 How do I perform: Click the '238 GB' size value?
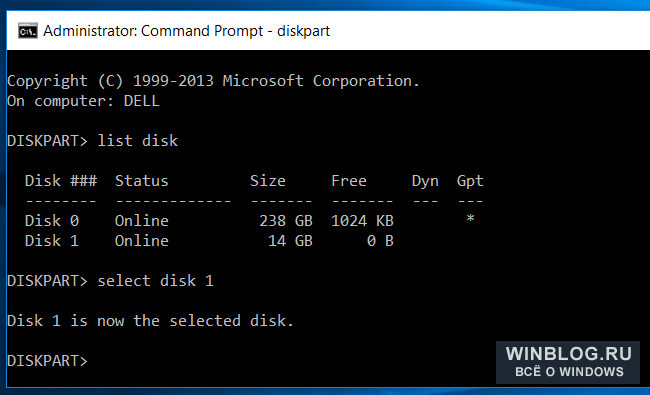pyautogui.click(x=286, y=221)
